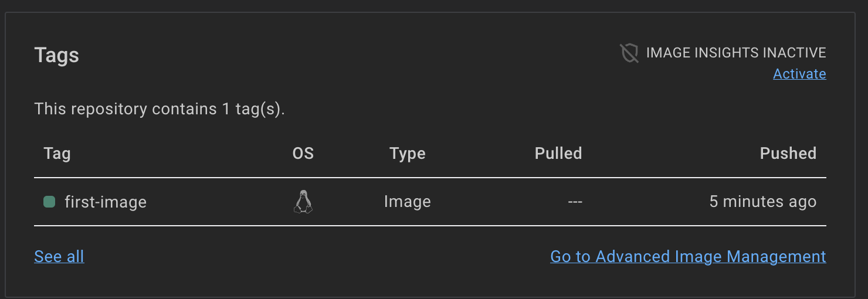Click the Image Insights inactive shield icon
Viewport: 868px width, 299px height.
(629, 53)
